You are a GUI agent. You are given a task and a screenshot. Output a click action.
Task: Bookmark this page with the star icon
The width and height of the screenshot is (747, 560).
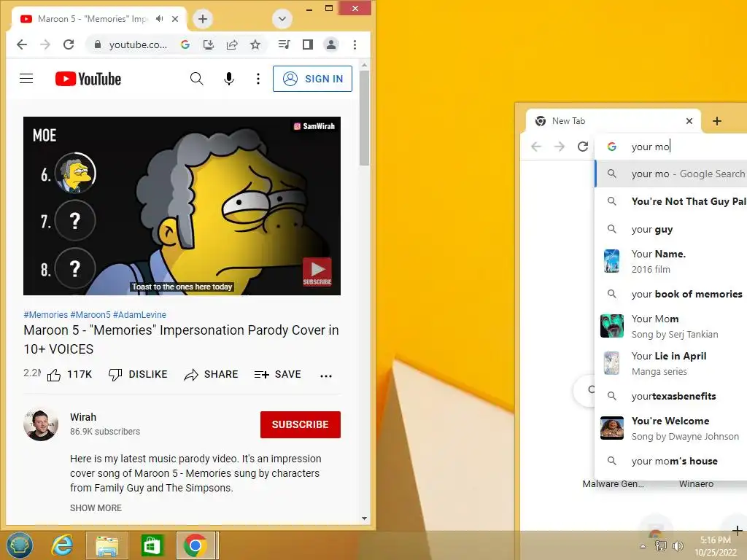point(255,44)
